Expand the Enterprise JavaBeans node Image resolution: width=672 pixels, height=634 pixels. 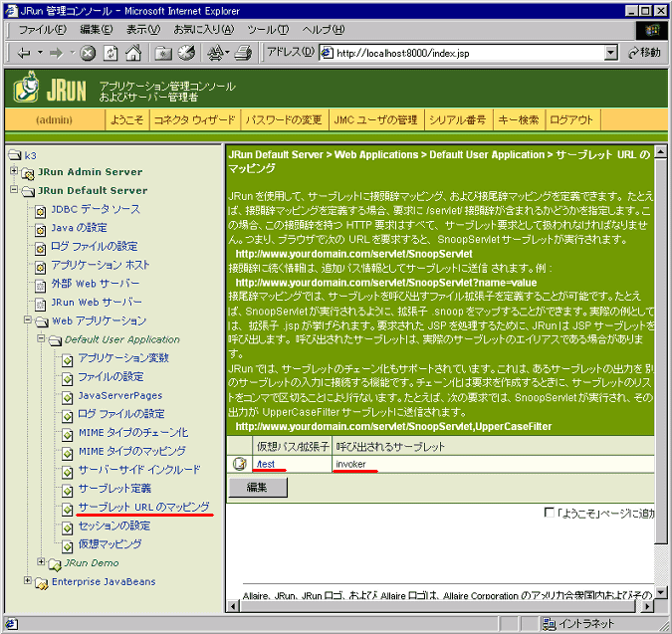tap(28, 580)
